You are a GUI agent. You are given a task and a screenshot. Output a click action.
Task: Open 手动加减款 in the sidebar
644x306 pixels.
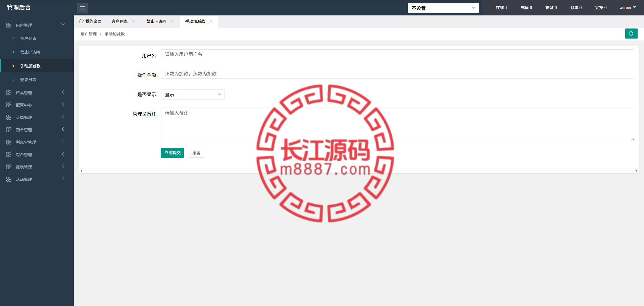(x=37, y=66)
